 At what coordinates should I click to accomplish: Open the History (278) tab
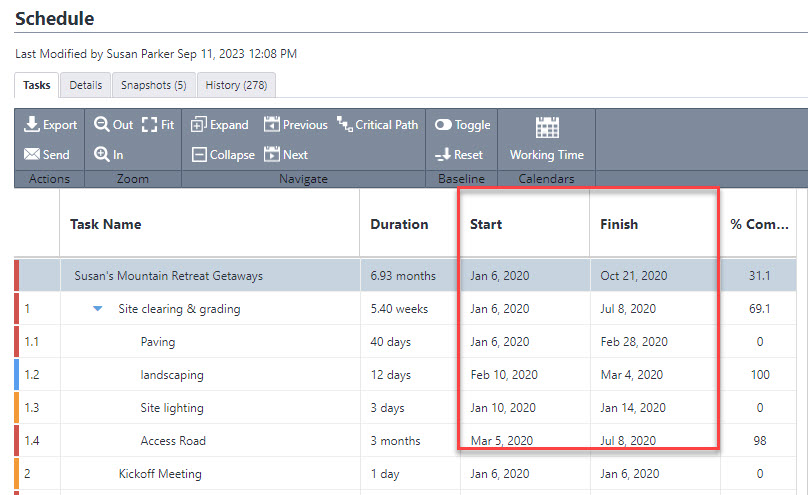point(236,85)
